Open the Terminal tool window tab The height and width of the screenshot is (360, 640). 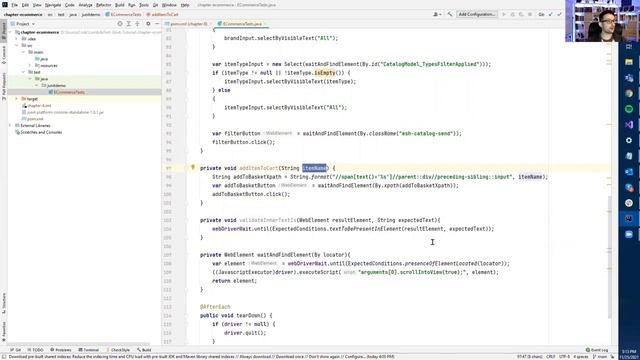(x=89, y=350)
